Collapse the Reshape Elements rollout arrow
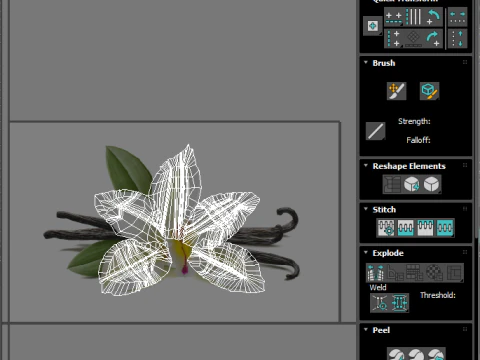 tap(366, 166)
